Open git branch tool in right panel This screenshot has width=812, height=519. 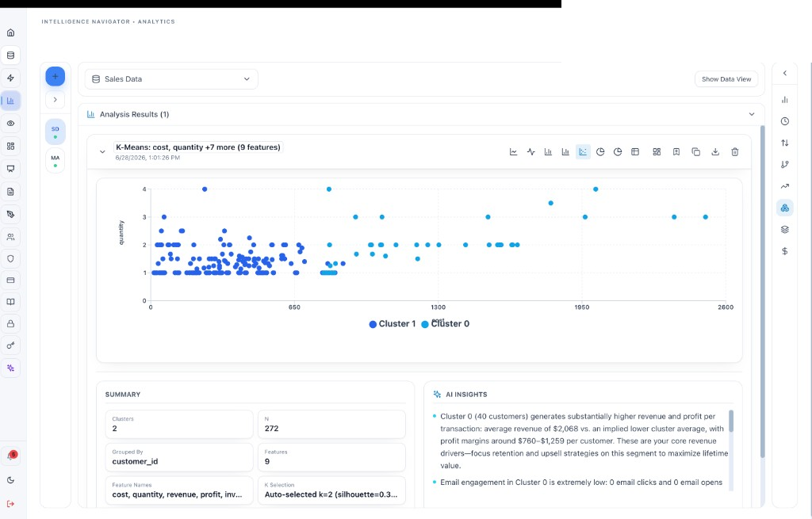coord(785,165)
